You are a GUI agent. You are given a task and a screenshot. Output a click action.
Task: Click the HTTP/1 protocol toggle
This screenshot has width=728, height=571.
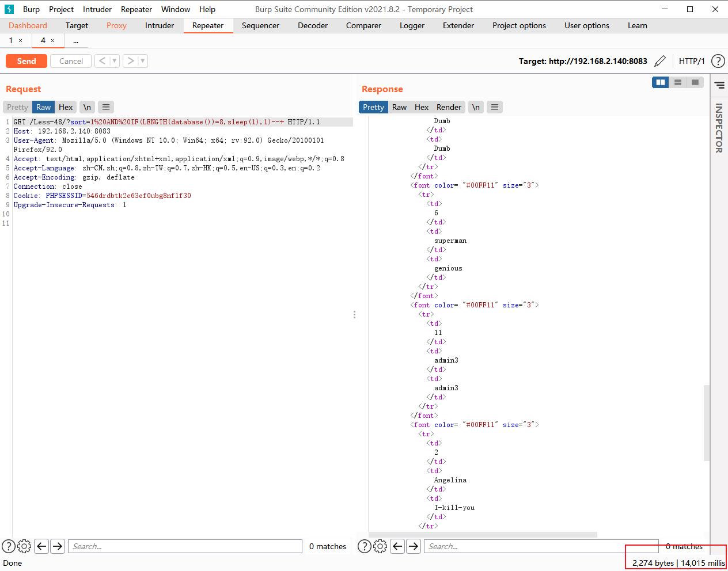point(692,61)
